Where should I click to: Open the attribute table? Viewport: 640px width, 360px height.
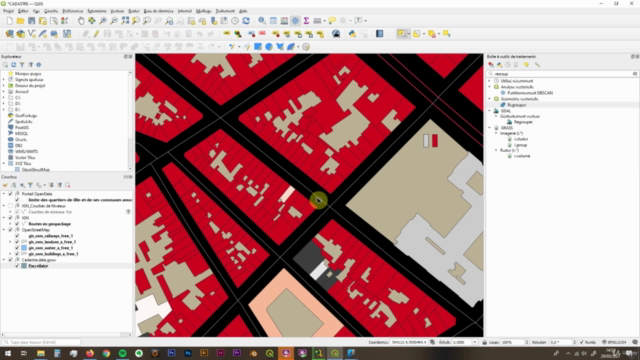[x=273, y=21]
